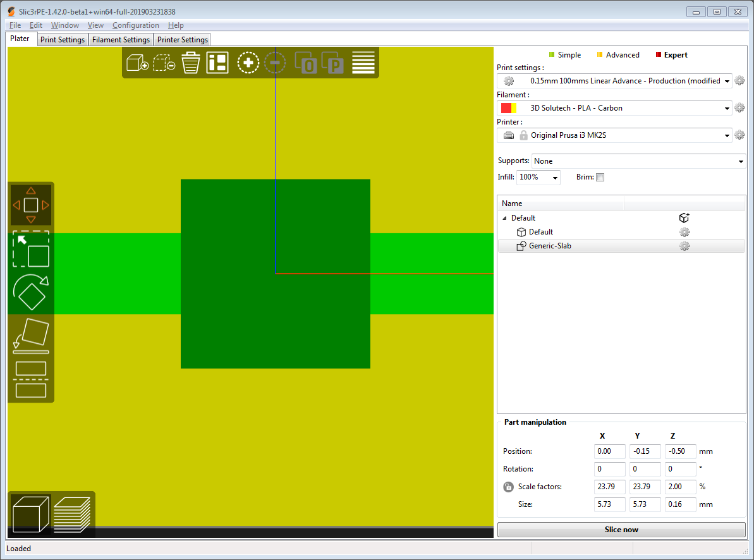Screen dimensions: 754x560
Task: Collapse the Default item in object tree
Action: pyautogui.click(x=504, y=217)
